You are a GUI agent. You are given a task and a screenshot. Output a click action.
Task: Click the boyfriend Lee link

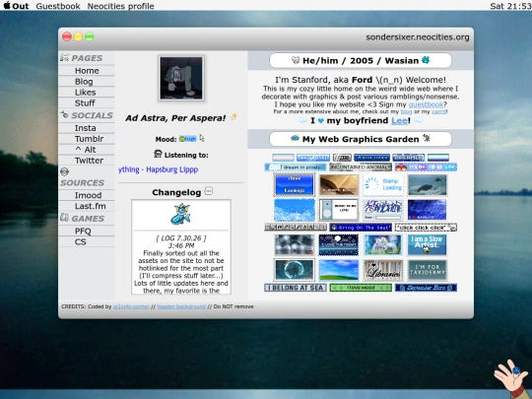(x=399, y=120)
